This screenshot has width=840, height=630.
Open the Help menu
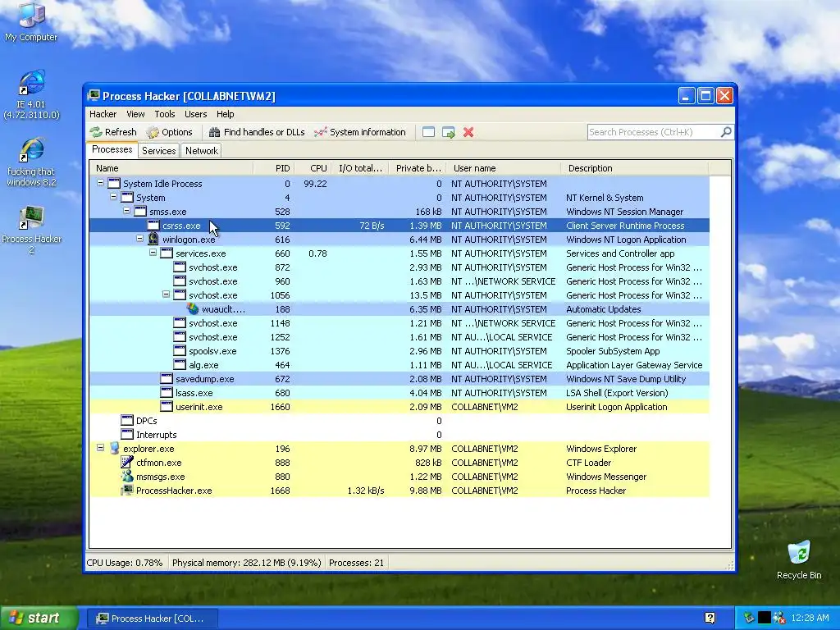coord(225,114)
